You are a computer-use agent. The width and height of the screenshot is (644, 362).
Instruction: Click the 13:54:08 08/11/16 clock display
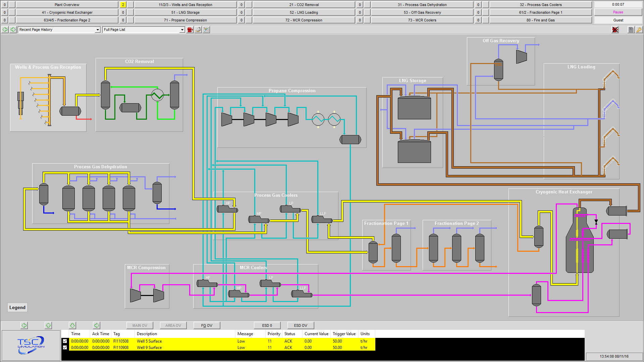(614, 356)
